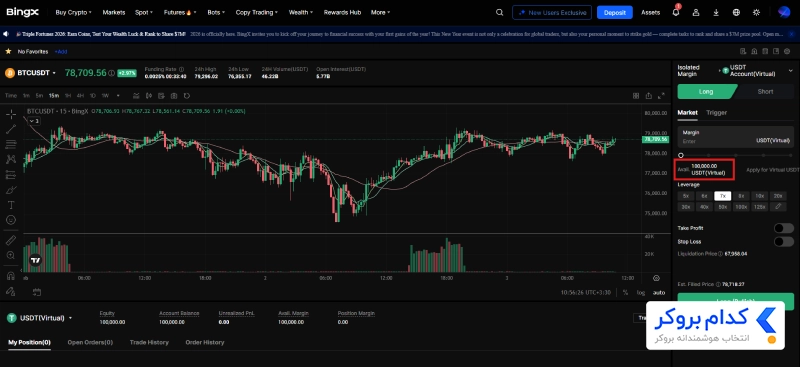Open the chart layout grid icon

(x=636, y=95)
